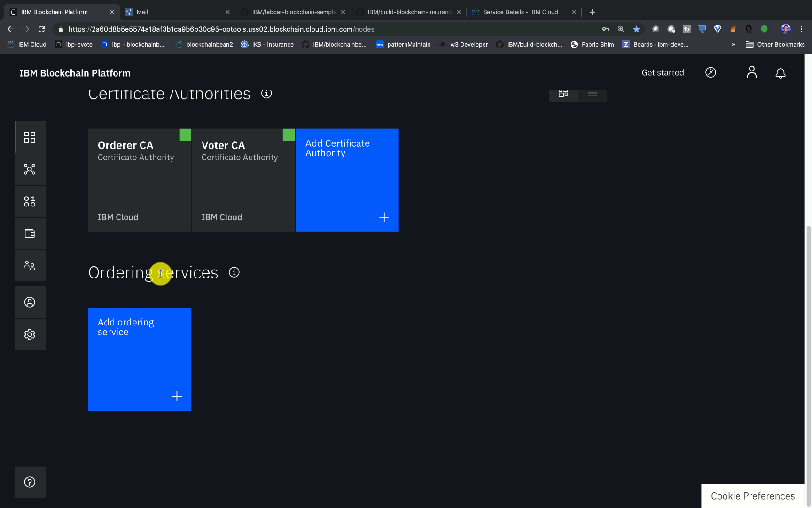Open Cookie Preferences
This screenshot has height=508, width=812.
coord(753,496)
